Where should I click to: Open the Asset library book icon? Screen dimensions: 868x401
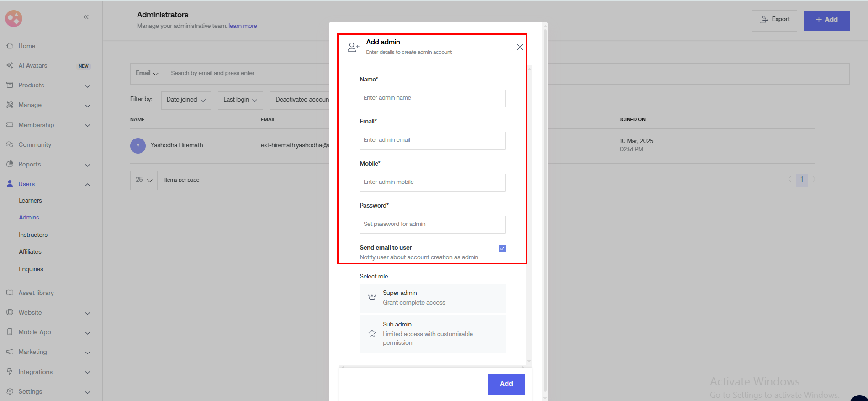point(10,293)
